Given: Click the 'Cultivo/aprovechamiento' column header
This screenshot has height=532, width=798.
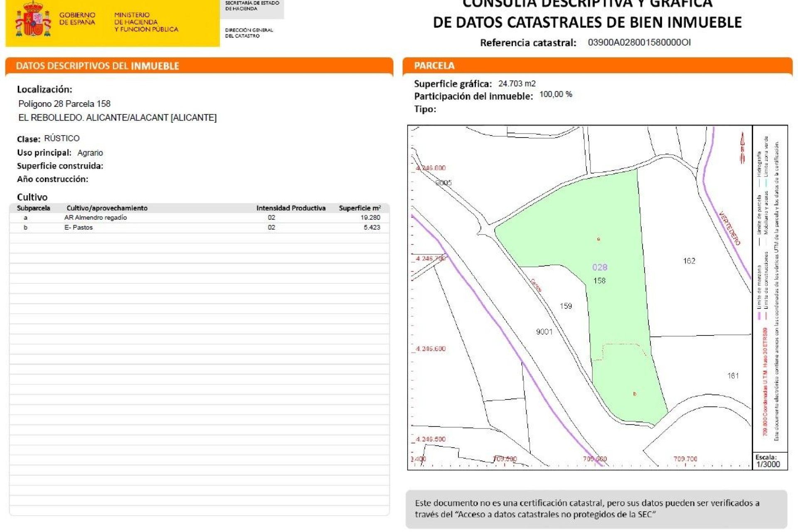Looking at the screenshot, I should pyautogui.click(x=107, y=208).
